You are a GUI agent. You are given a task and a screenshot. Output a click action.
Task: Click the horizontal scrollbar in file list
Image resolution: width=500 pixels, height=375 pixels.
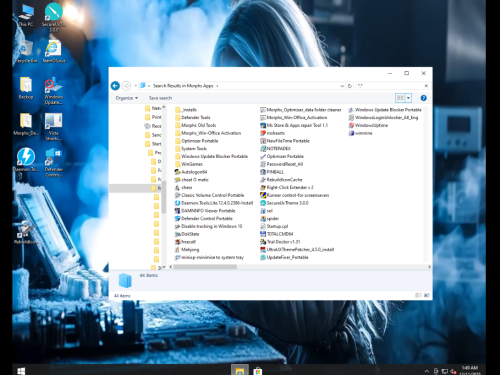pos(205,267)
